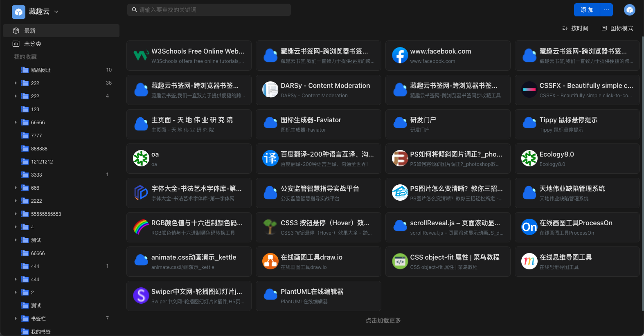Click the 字体大全 bookmark icon
The image size is (644, 336).
point(141,193)
